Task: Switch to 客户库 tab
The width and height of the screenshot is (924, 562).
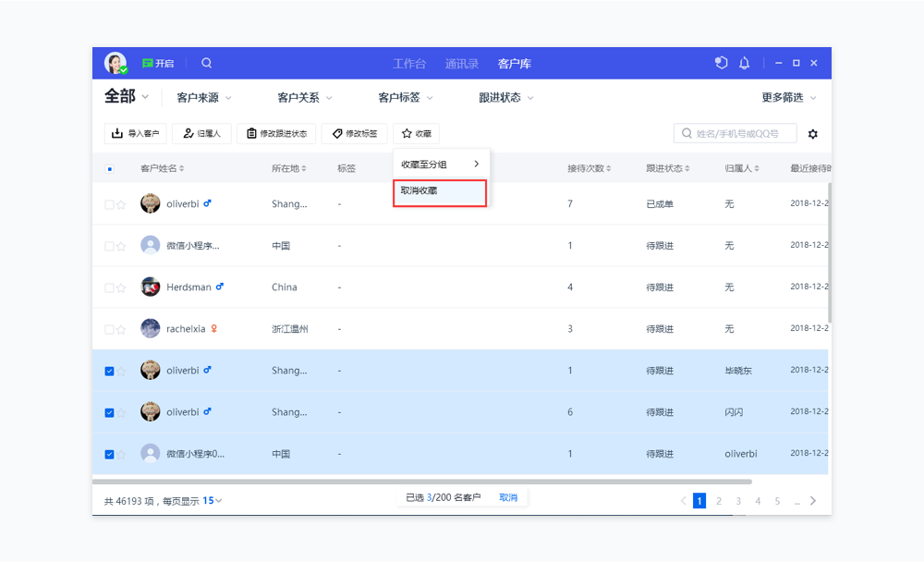Action: pos(515,64)
